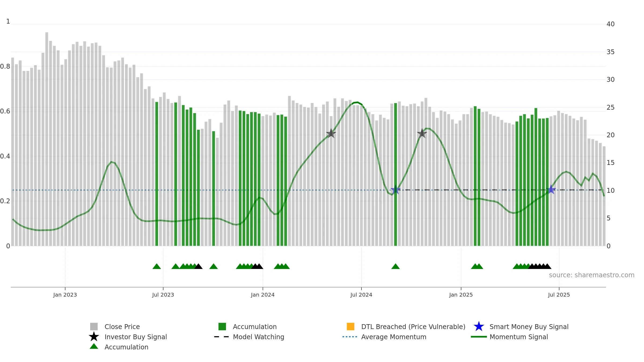Click the gray Close Price legend square
This screenshot has height=362, width=644.
[x=94, y=327]
